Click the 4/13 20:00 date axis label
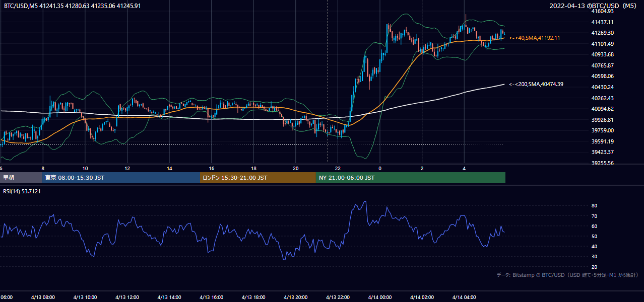The width and height of the screenshot is (644, 302). click(296, 297)
